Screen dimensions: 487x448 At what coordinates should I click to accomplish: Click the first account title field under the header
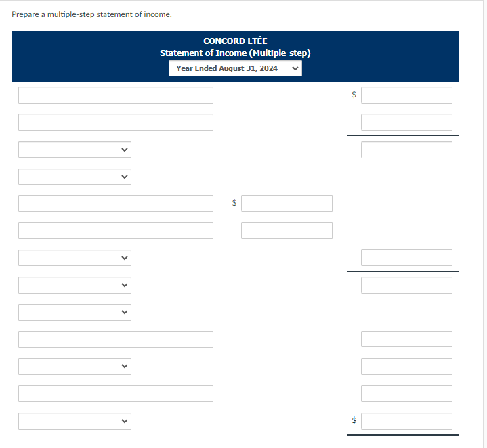point(116,95)
